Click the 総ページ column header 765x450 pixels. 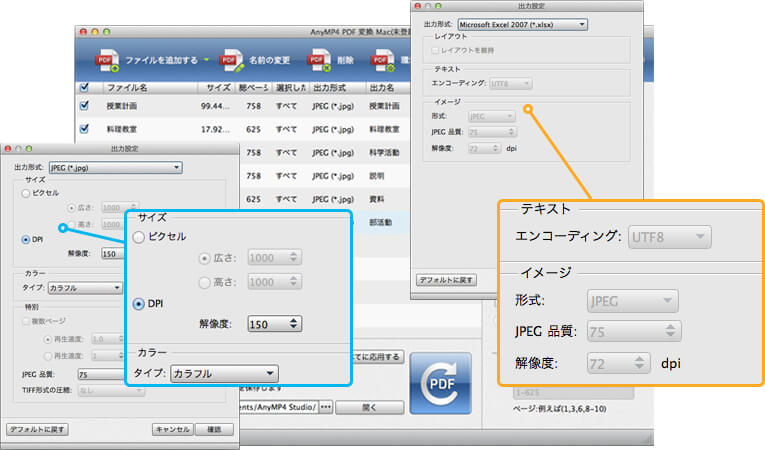pyautogui.click(x=253, y=87)
